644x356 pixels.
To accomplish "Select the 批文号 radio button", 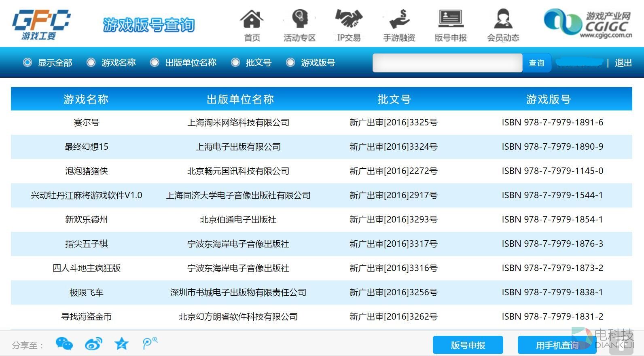I will (235, 62).
